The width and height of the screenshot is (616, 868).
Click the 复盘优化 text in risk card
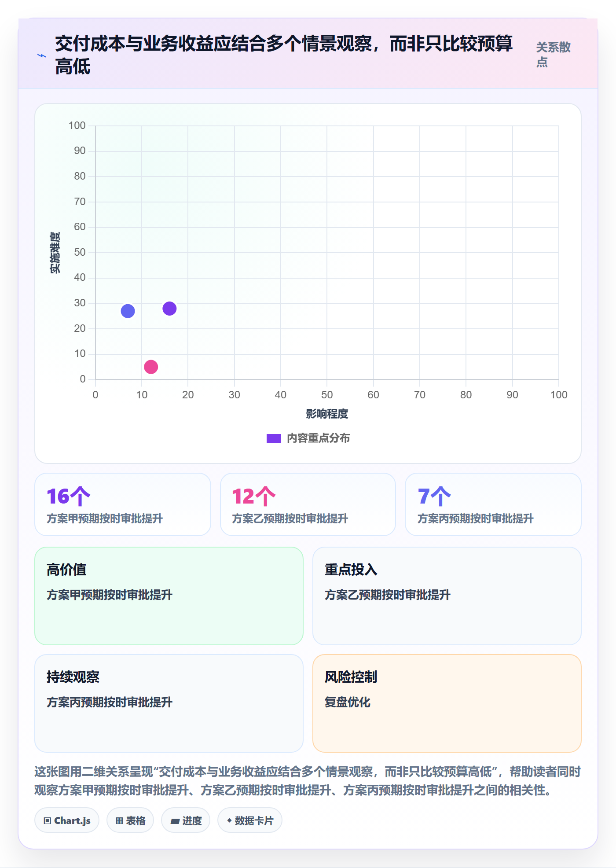tap(348, 702)
